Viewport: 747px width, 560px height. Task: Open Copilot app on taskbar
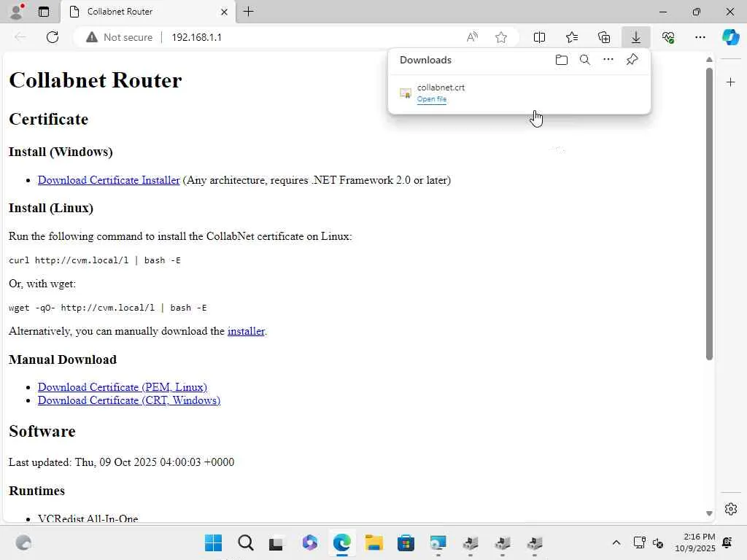[309, 542]
